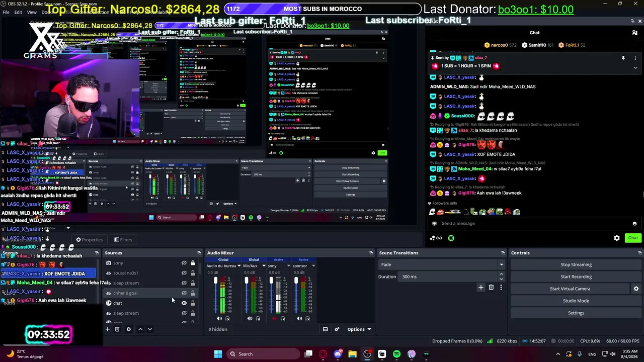This screenshot has width=644, height=362.
Task: Unlock the sony source
Action: (x=193, y=263)
